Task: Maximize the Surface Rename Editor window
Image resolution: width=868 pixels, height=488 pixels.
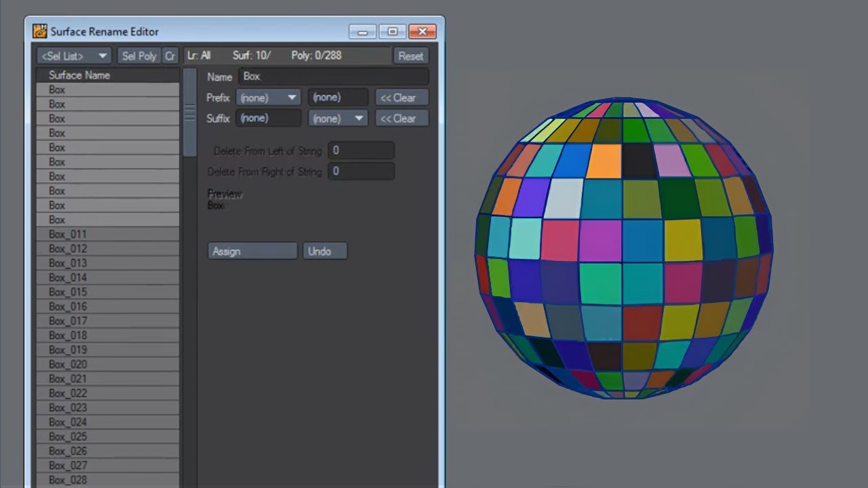Action: [x=392, y=31]
